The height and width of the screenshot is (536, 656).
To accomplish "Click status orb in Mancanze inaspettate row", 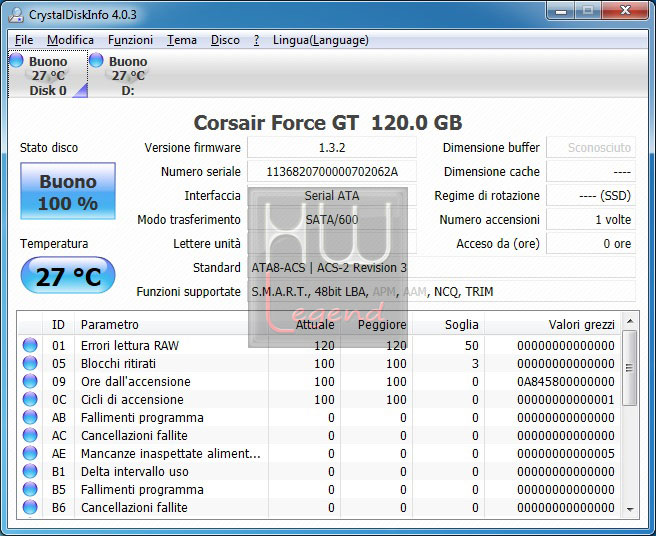I will (30, 453).
